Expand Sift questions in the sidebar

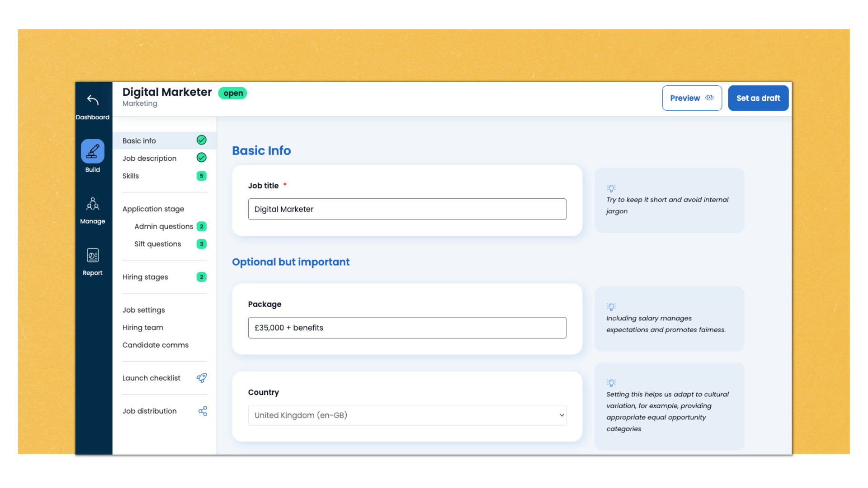pos(157,244)
